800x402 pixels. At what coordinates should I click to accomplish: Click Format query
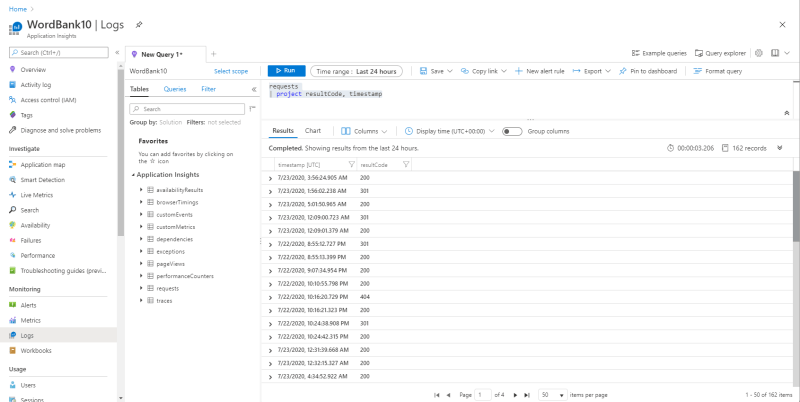pyautogui.click(x=718, y=71)
